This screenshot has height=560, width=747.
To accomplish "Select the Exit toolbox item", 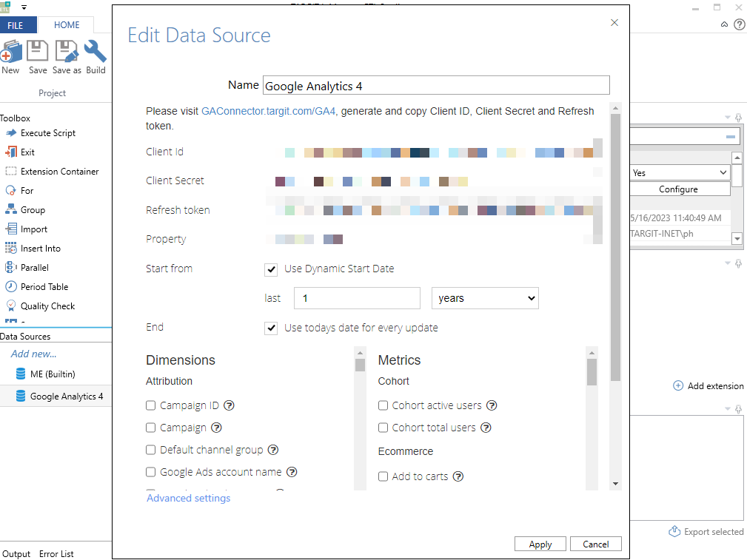I will coord(20,152).
